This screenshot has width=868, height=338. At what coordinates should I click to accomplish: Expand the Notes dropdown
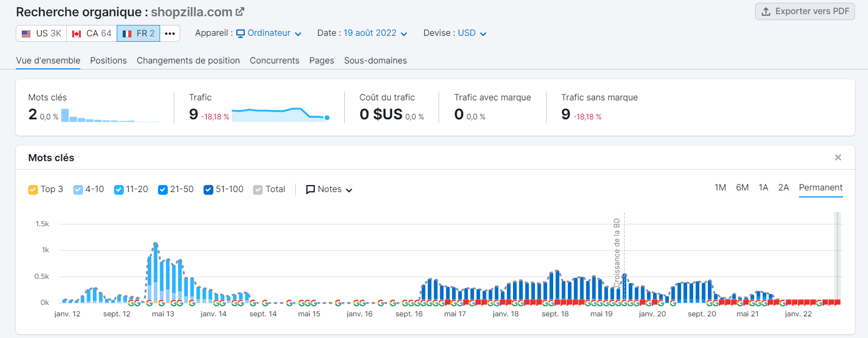coord(330,189)
